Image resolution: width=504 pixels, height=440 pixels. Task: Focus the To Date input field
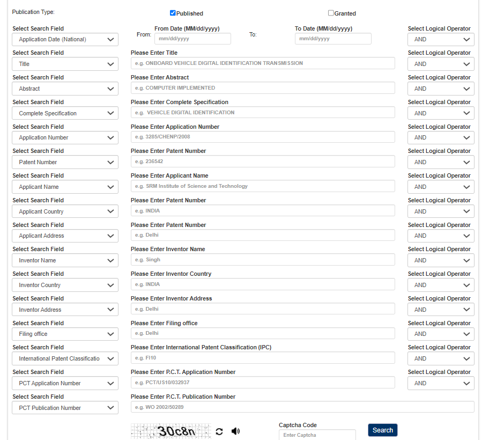pyautogui.click(x=333, y=39)
